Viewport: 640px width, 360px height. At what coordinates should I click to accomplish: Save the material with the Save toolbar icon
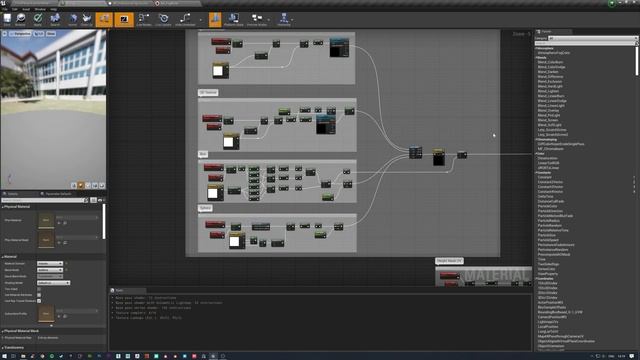click(x=7, y=19)
